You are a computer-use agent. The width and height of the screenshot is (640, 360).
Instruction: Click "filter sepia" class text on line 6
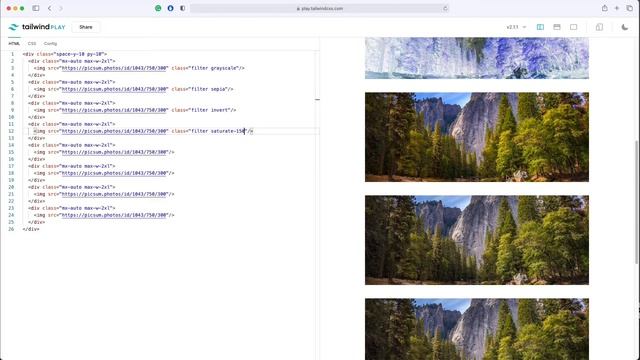pyautogui.click(x=208, y=89)
